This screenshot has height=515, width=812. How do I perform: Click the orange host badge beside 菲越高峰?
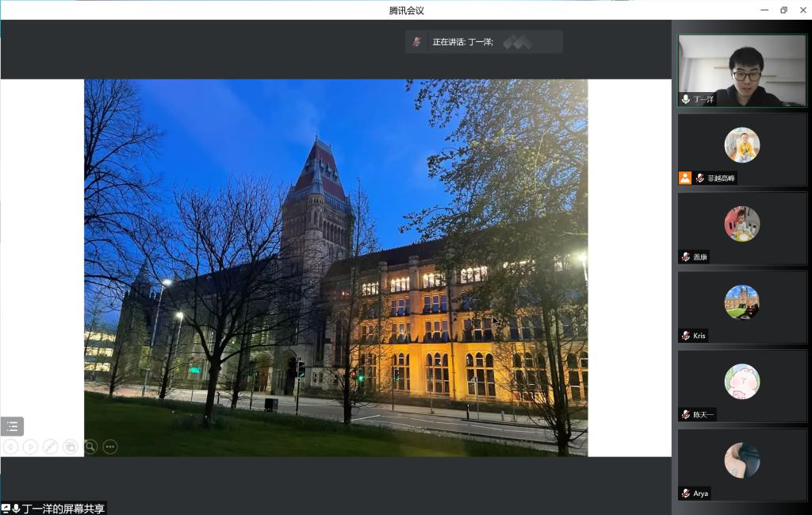685,178
